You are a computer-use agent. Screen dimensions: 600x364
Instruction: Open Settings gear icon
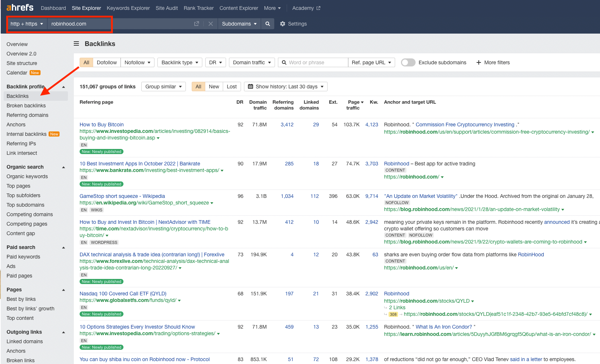(283, 24)
